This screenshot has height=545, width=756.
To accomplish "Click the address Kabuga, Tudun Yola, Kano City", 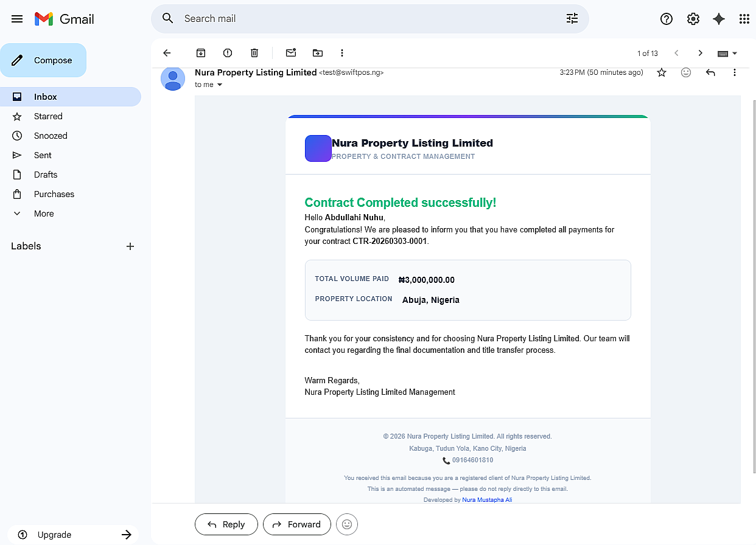I will (467, 449).
